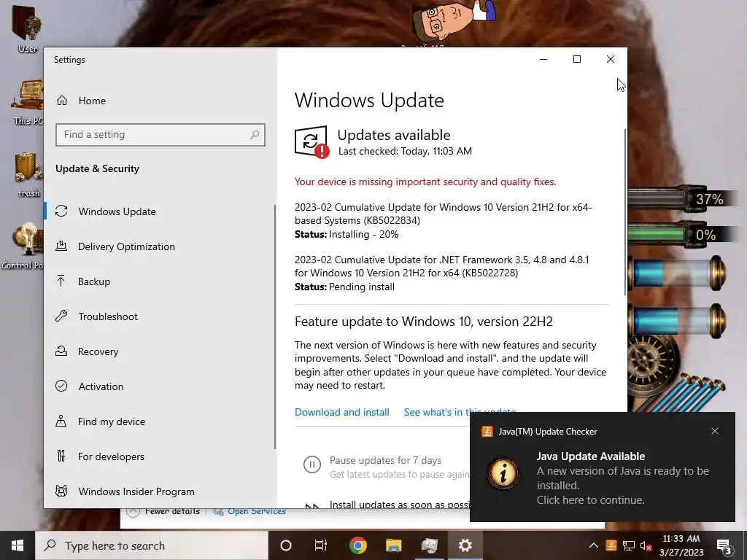Maximize the Settings window

(x=577, y=59)
